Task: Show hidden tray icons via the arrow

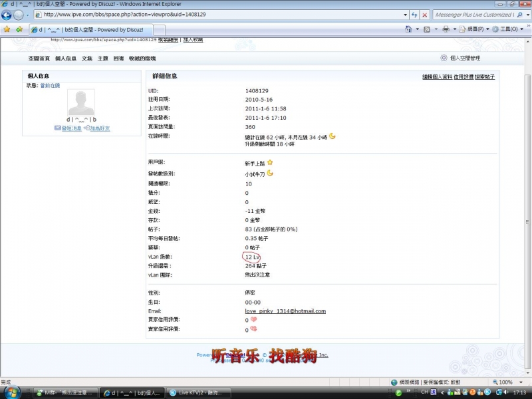Action: point(442,392)
